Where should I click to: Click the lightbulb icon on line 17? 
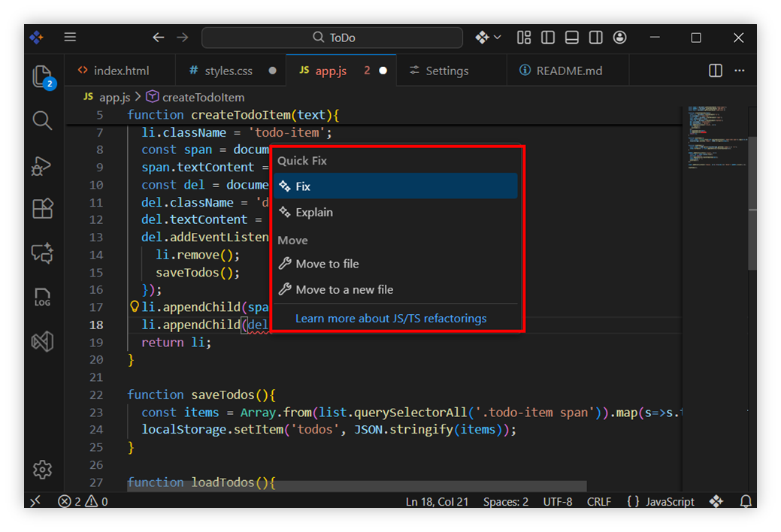[x=135, y=307]
